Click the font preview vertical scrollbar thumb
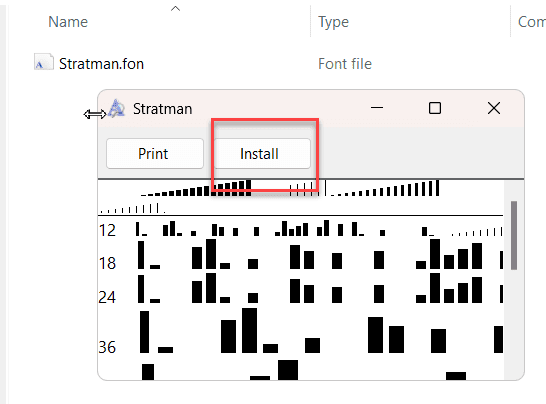This screenshot has width=546, height=404. click(x=514, y=235)
